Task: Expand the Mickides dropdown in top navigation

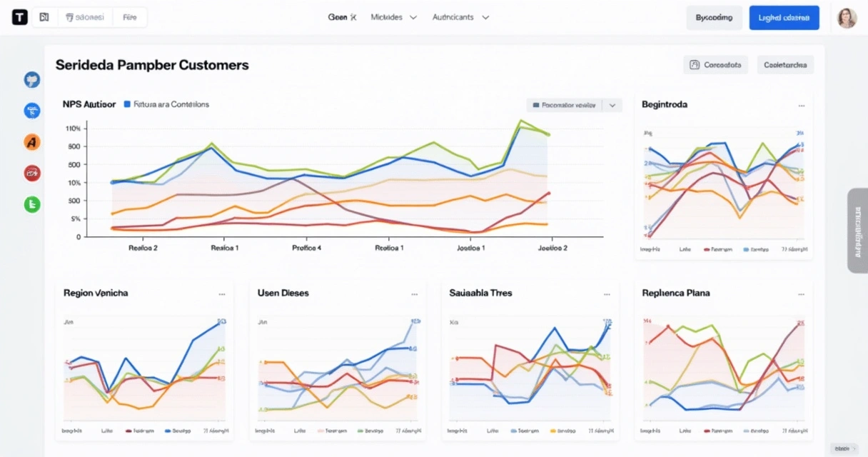Action: point(393,17)
